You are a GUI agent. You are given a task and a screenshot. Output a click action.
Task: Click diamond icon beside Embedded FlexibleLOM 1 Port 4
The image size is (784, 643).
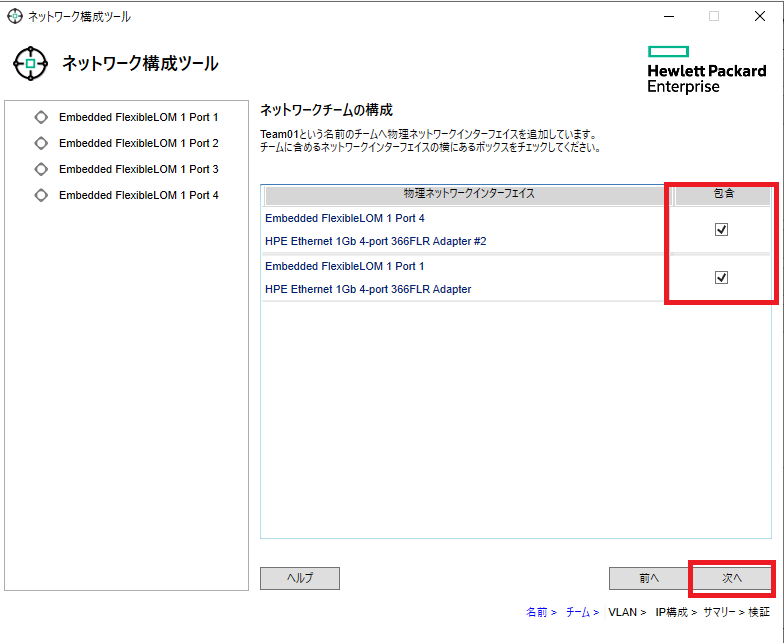point(41,195)
